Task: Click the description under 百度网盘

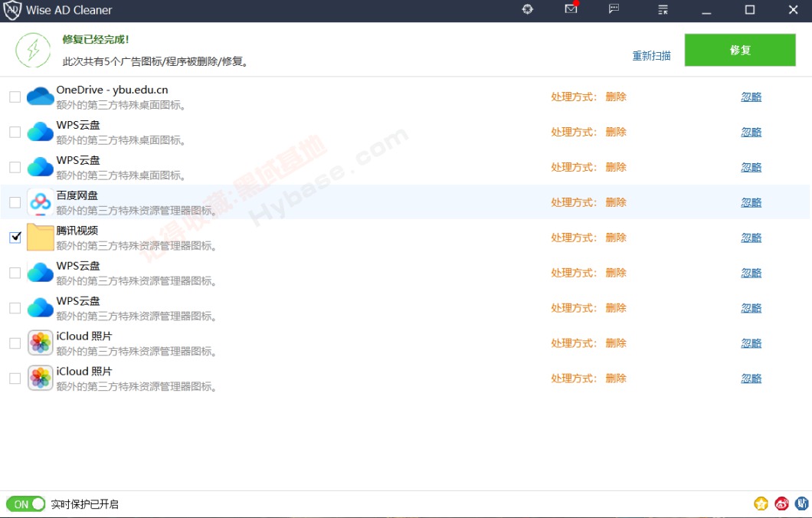Action: pyautogui.click(x=136, y=210)
